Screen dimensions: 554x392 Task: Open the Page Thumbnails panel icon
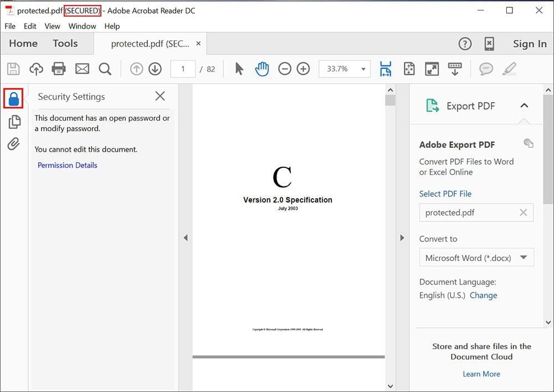(x=14, y=122)
